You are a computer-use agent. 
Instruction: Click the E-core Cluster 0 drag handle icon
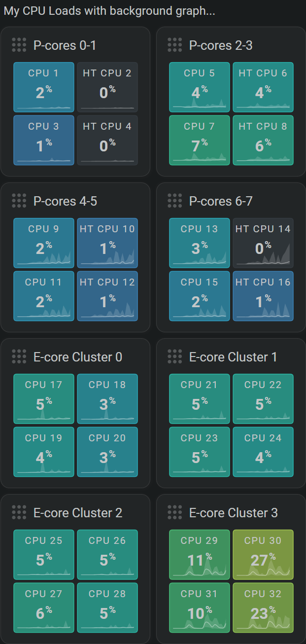pos(19,357)
